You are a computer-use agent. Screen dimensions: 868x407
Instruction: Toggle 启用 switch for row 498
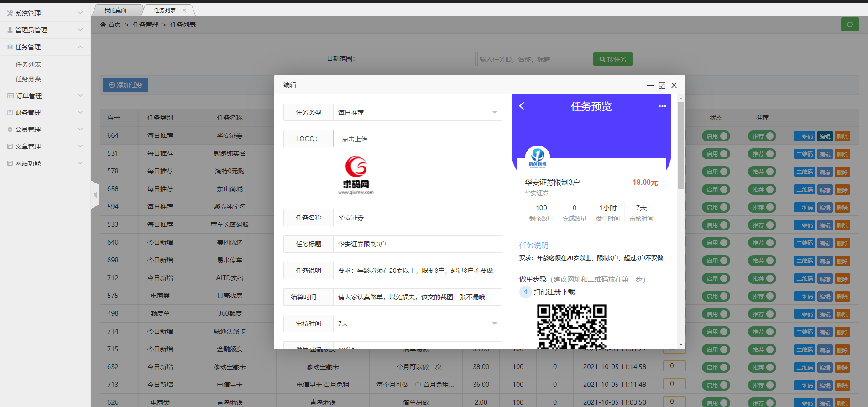tap(716, 314)
